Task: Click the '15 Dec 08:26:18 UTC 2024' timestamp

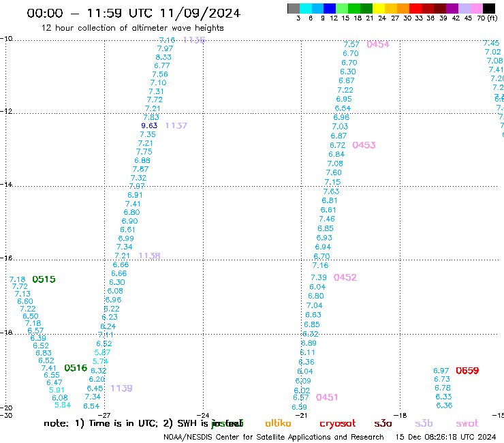Action: click(446, 437)
